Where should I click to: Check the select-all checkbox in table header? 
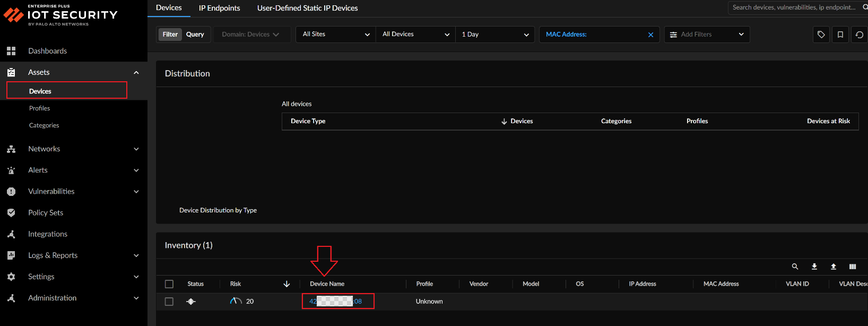(x=169, y=284)
